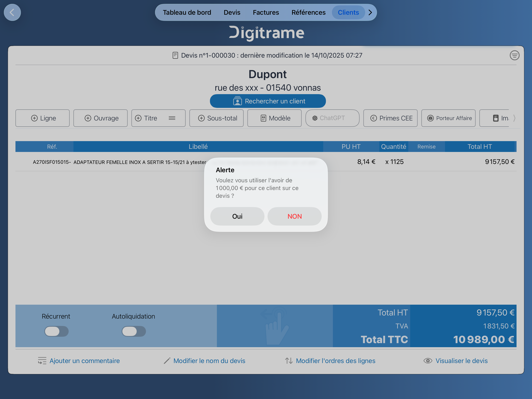
Task: Add an Ouvrage to the quote
Action: (x=101, y=118)
